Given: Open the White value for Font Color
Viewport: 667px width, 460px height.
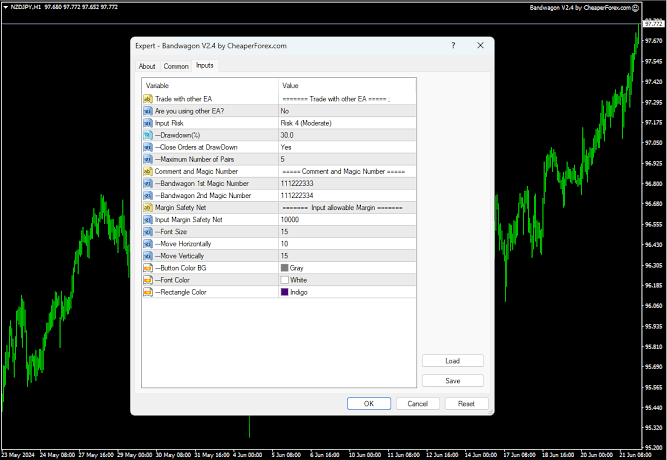Looking at the screenshot, I should [347, 280].
